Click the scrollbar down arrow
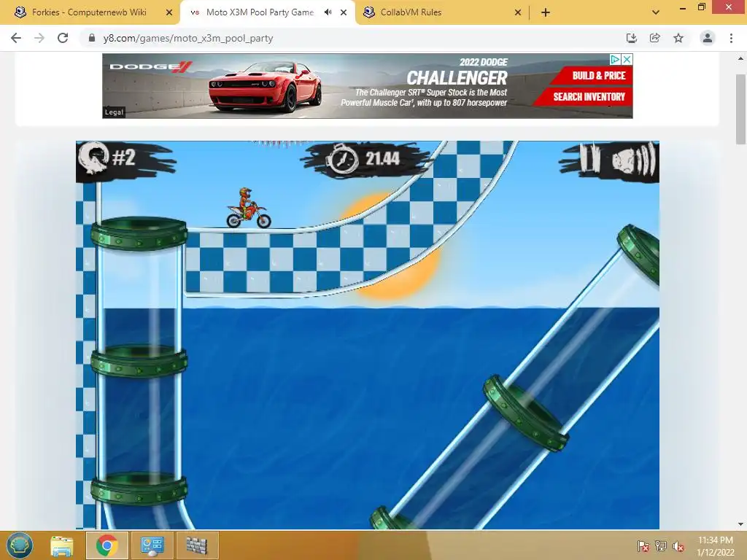The height and width of the screenshot is (560, 747). [x=740, y=524]
